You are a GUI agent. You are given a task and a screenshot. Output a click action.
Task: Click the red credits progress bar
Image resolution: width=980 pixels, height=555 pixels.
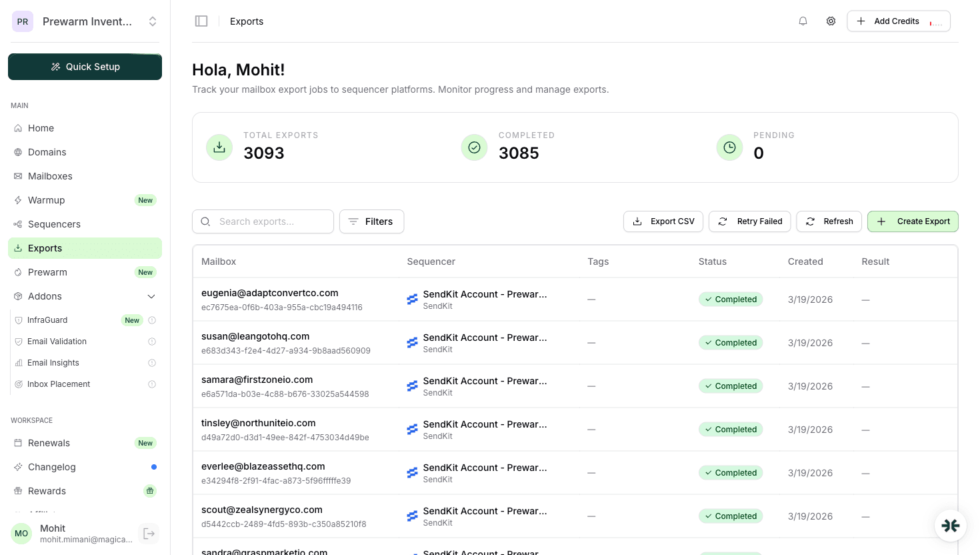point(930,21)
